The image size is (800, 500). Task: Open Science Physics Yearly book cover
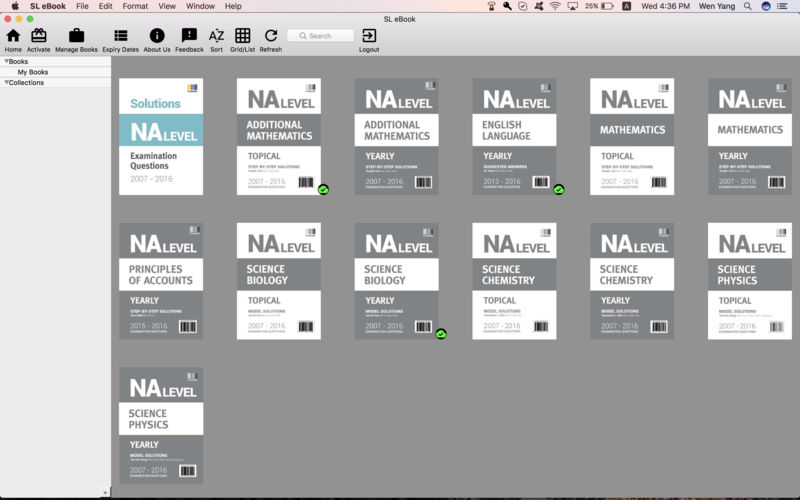pyautogui.click(x=161, y=425)
